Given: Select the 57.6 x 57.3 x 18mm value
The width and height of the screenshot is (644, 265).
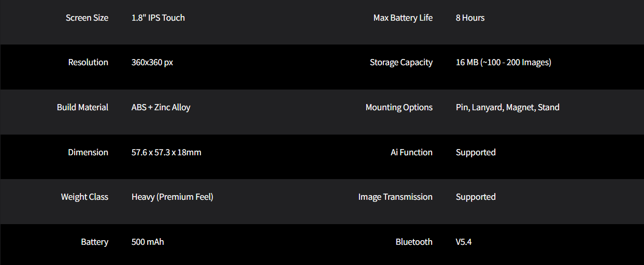Looking at the screenshot, I should (x=166, y=152).
